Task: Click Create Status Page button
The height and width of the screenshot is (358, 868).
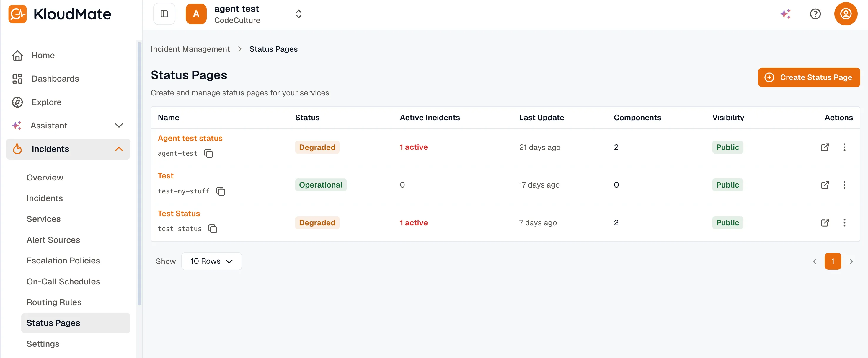Action: tap(809, 77)
